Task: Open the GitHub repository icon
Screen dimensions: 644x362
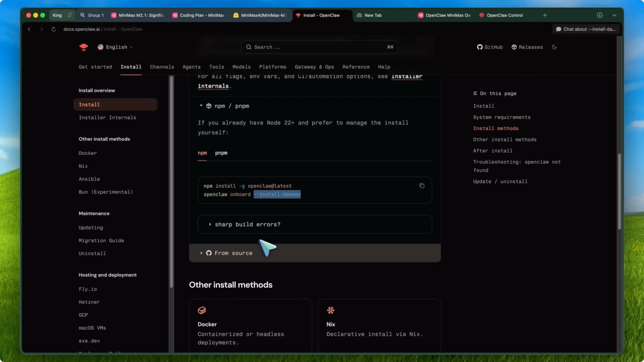Action: 480,47
